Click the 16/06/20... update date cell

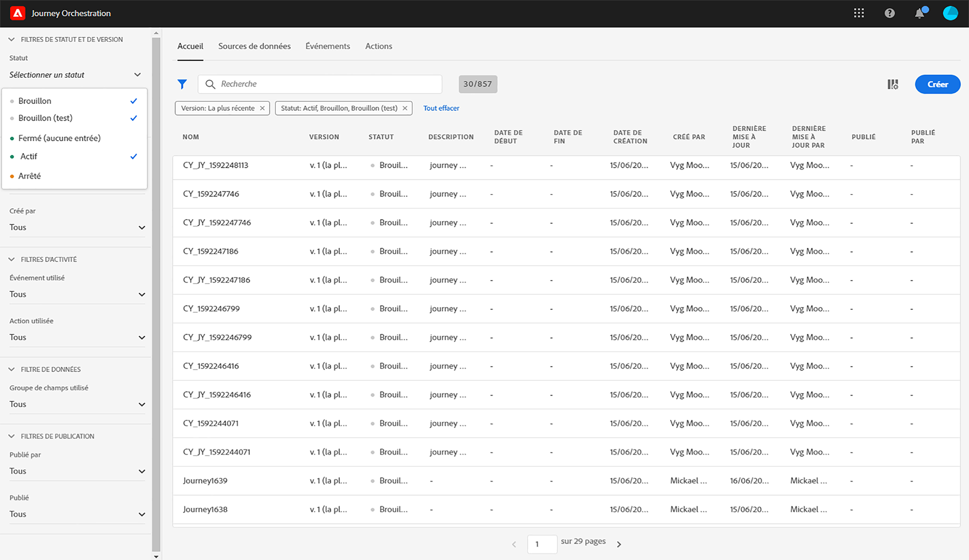749,481
